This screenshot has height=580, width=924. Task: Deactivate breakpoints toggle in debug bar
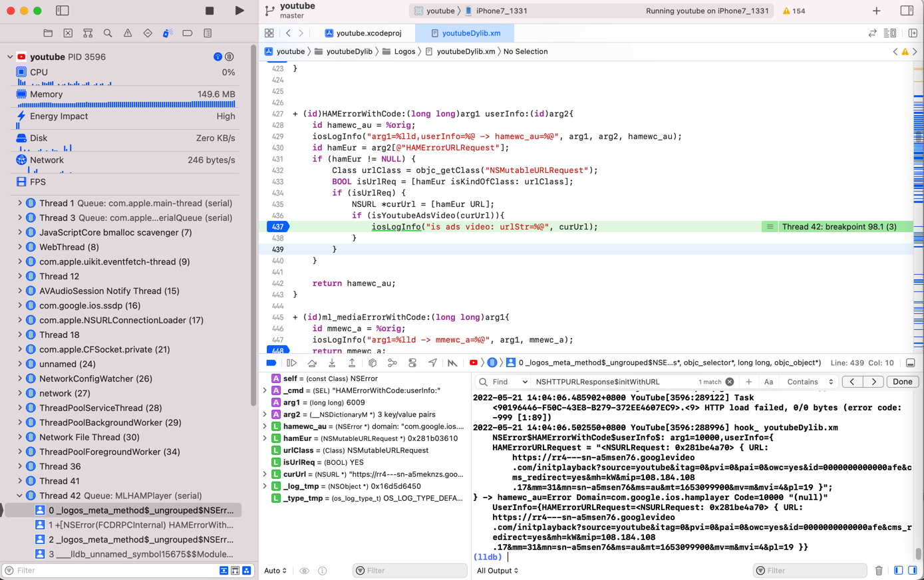click(271, 363)
